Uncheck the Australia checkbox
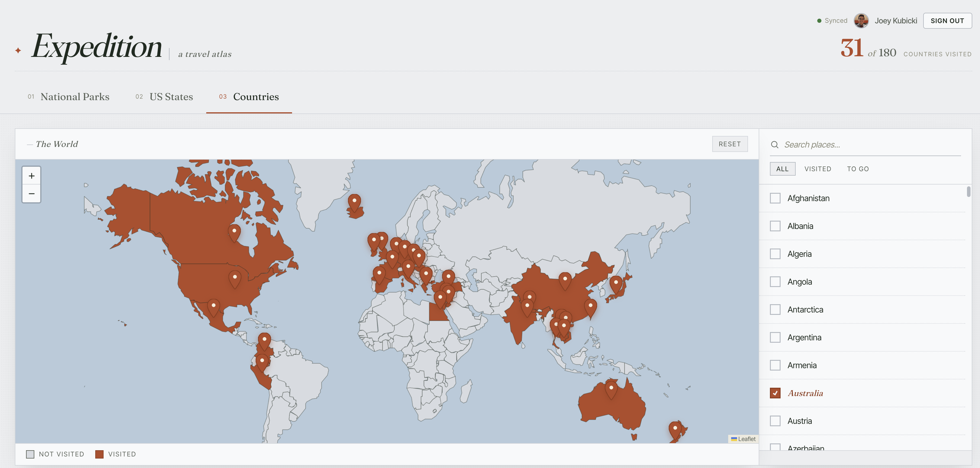The height and width of the screenshot is (468, 980). click(x=775, y=393)
